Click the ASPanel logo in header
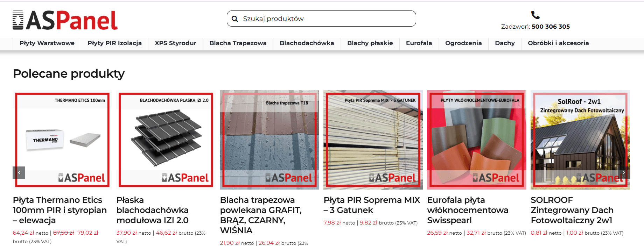Viewport: 644px width, 249px height. (65, 20)
